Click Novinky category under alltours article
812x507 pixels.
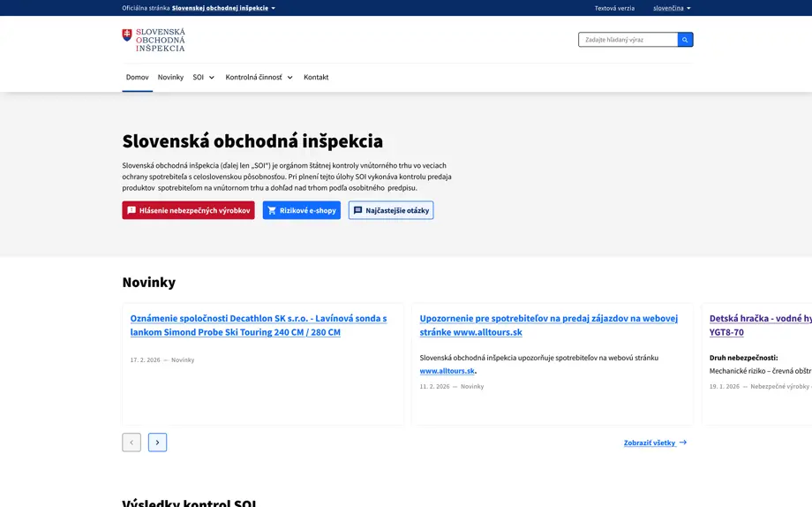(x=472, y=386)
